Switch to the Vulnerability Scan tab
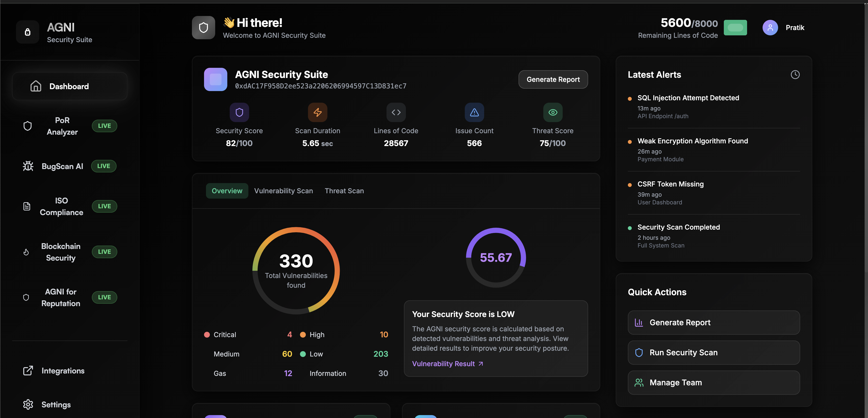 pyautogui.click(x=283, y=191)
